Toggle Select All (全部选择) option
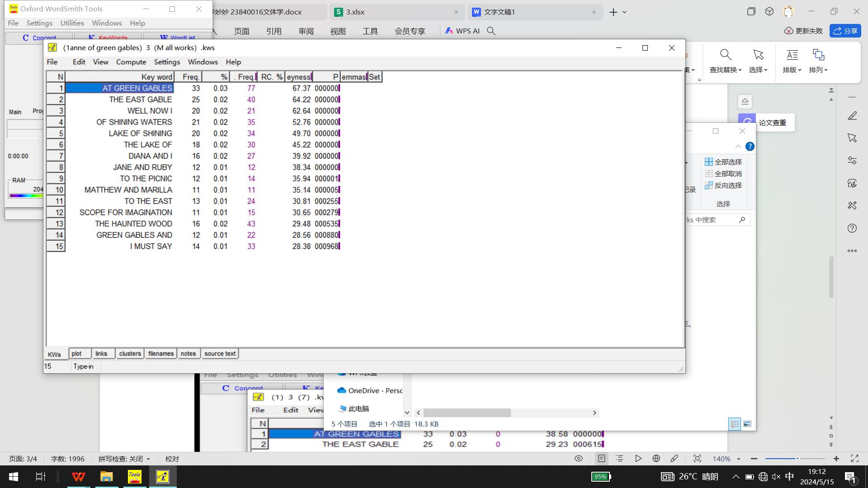The image size is (868, 488). click(723, 162)
